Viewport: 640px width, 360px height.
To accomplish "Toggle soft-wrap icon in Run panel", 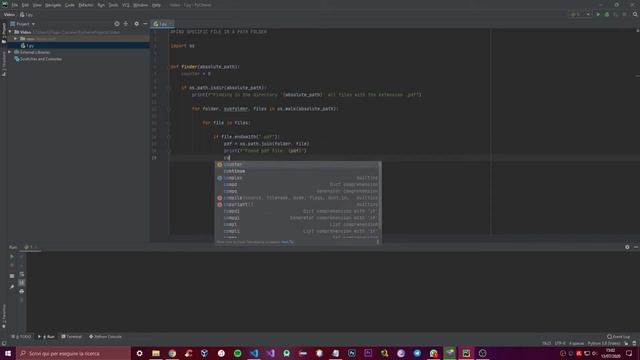I will point(22,274).
